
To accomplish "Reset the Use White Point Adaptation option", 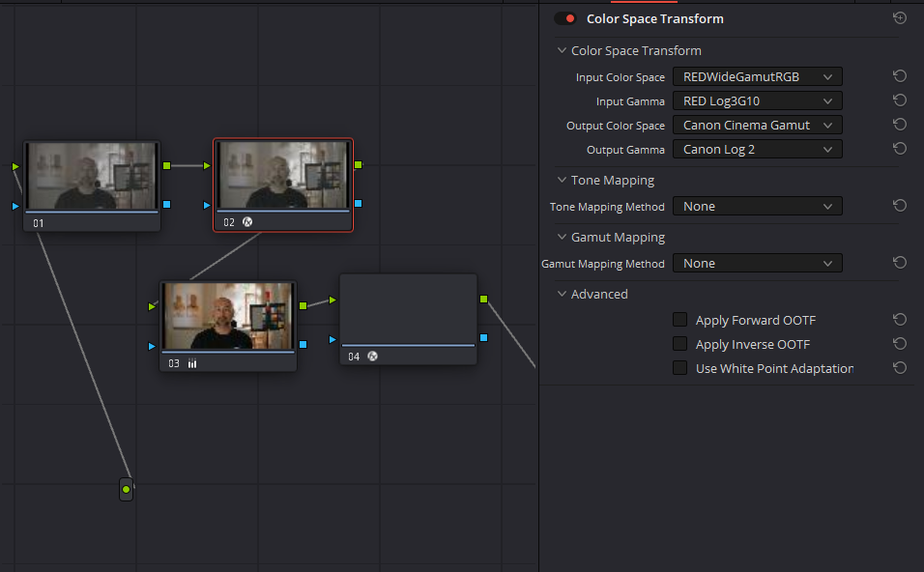I will pyautogui.click(x=899, y=367).
